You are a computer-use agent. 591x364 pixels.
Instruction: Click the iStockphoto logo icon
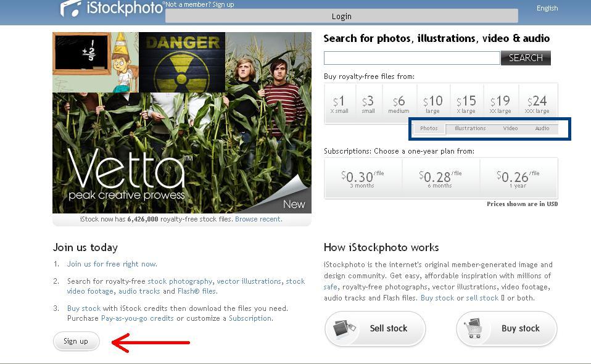(71, 8)
